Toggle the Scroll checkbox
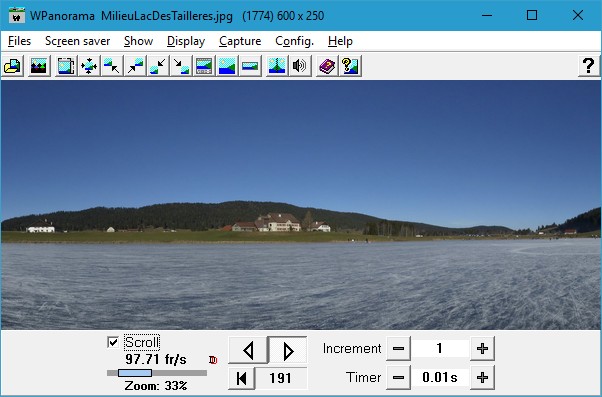The width and height of the screenshot is (602, 397). click(113, 342)
